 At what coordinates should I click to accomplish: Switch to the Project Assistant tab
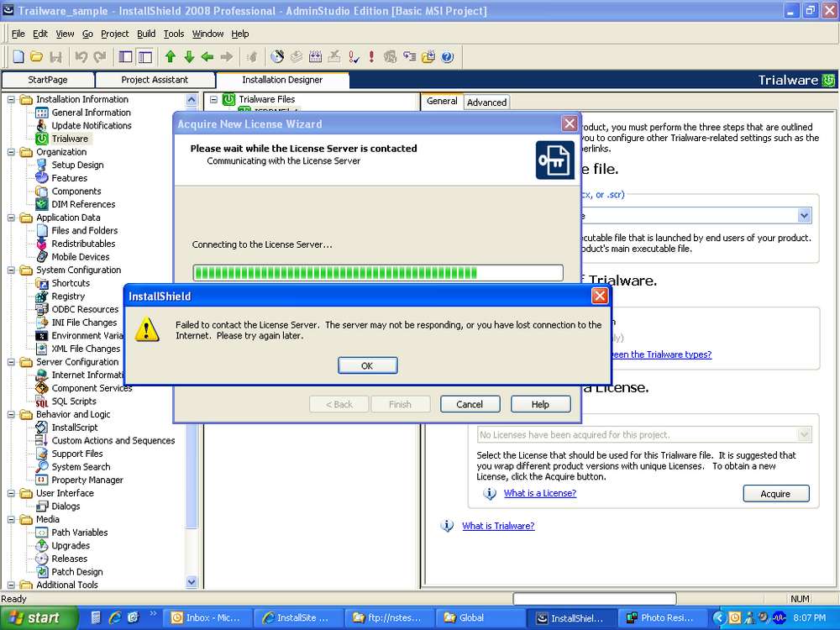(x=155, y=80)
